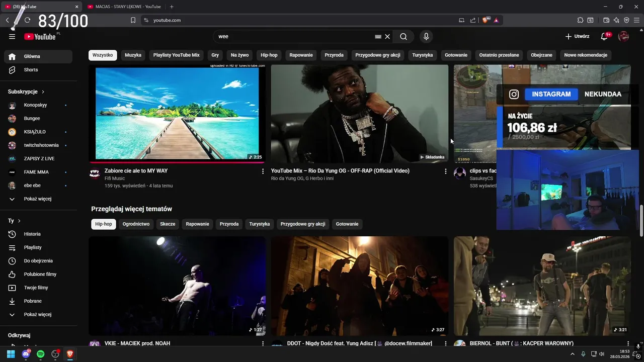Open Twoje filmy in sidebar

pos(38,288)
